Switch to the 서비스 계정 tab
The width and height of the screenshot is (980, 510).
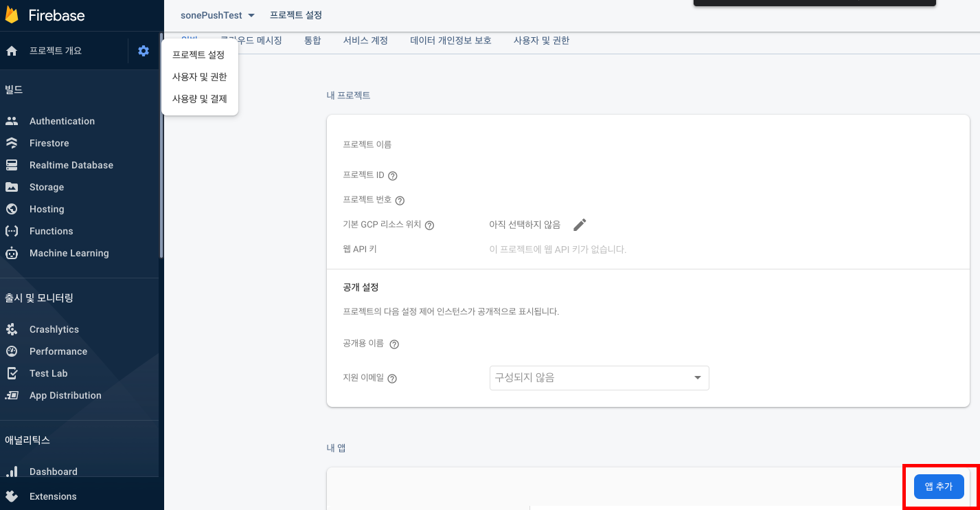(365, 41)
